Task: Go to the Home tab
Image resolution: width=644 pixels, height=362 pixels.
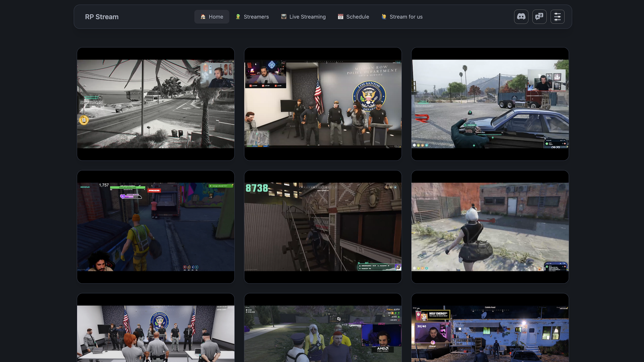Action: click(x=216, y=17)
